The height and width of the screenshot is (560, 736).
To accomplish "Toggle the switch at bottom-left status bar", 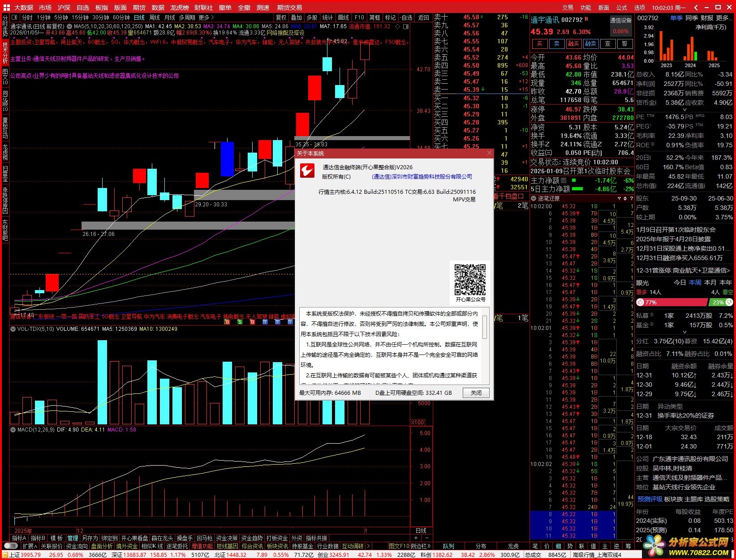I will pyautogui.click(x=11, y=546).
